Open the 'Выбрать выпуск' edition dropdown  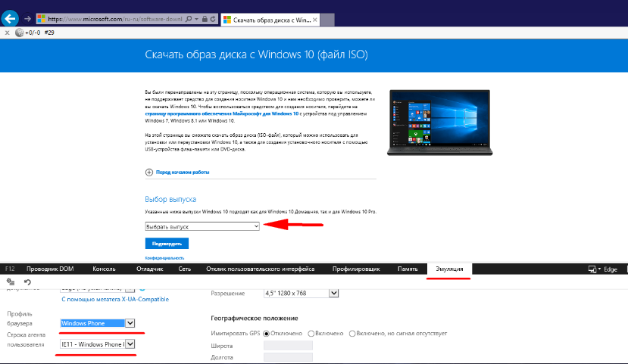tap(202, 226)
